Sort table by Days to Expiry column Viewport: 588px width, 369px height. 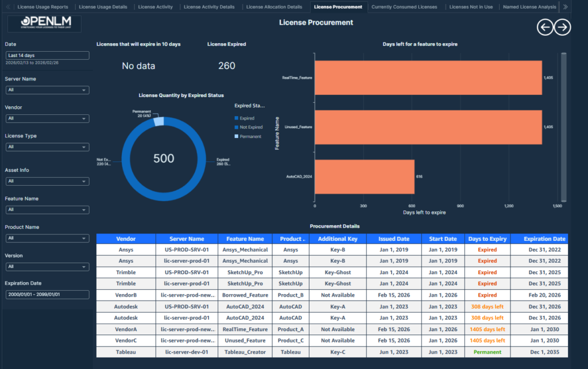(x=487, y=239)
